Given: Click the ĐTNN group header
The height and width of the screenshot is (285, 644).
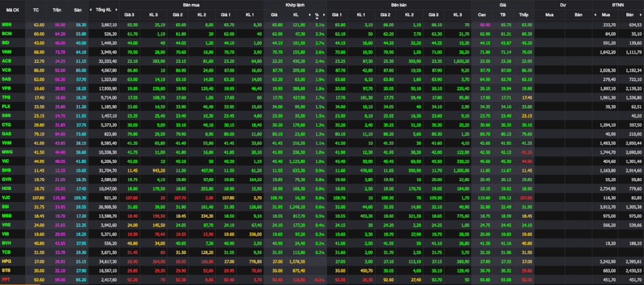Looking at the screenshot, I should click(618, 4).
